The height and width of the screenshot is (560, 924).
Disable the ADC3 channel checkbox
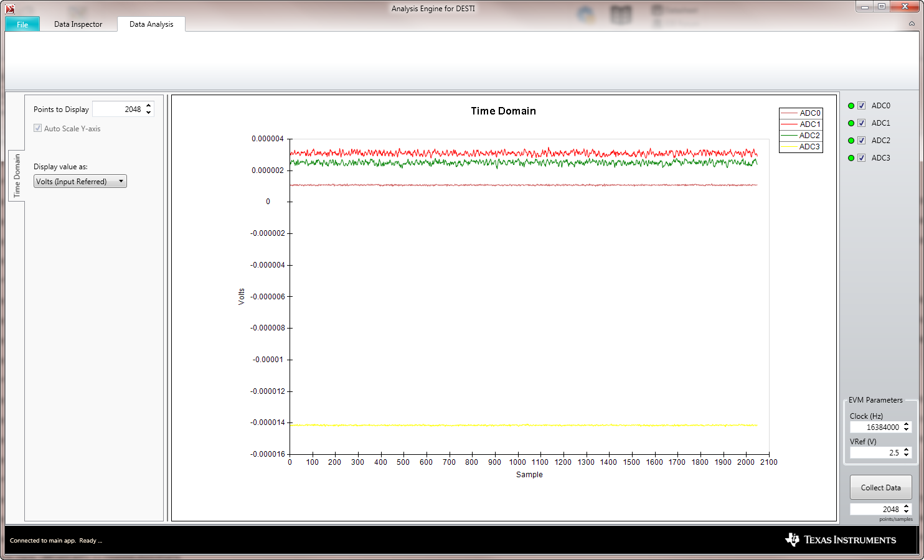[861, 158]
